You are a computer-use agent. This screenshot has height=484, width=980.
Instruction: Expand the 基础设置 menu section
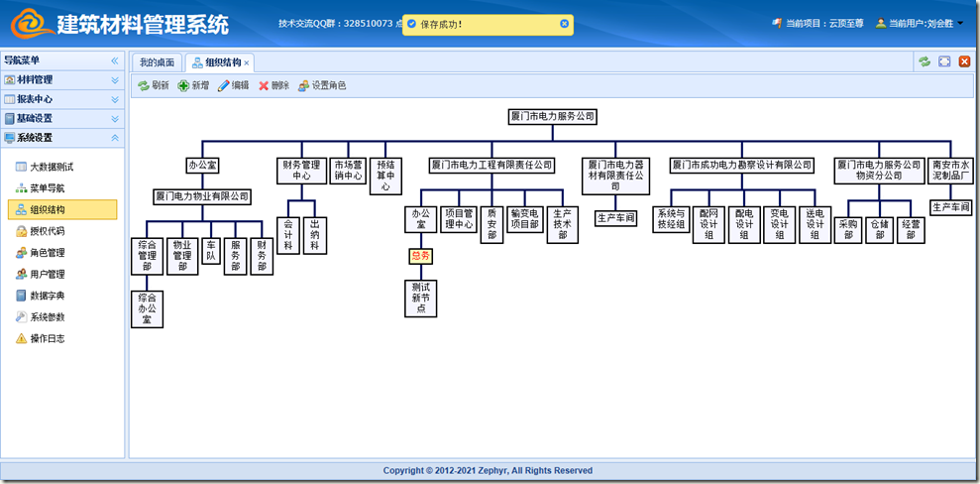click(x=114, y=118)
